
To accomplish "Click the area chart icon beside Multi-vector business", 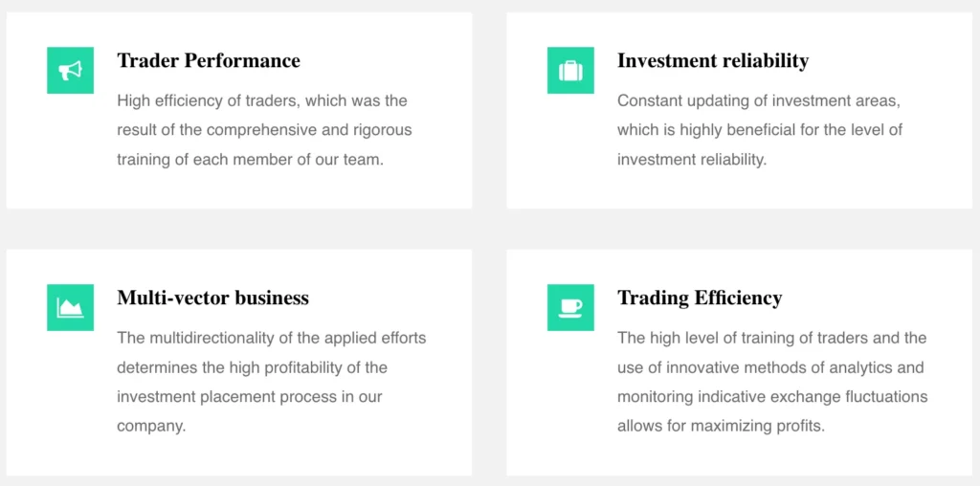I will tap(70, 307).
